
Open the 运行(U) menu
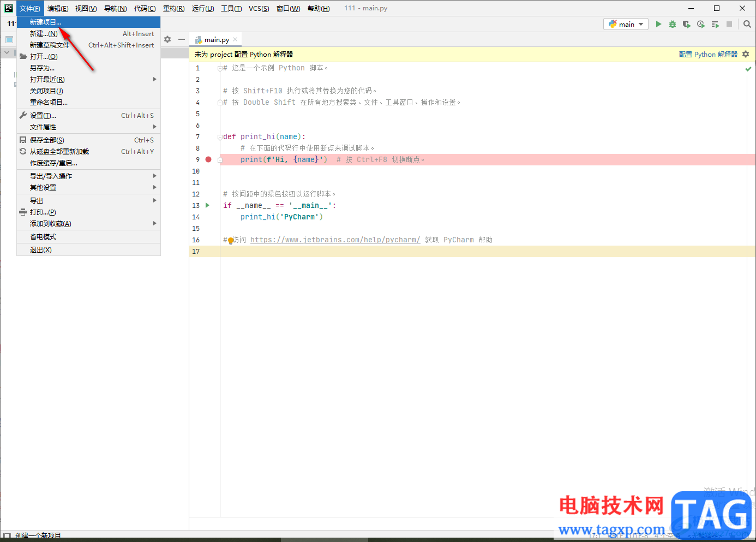203,8
